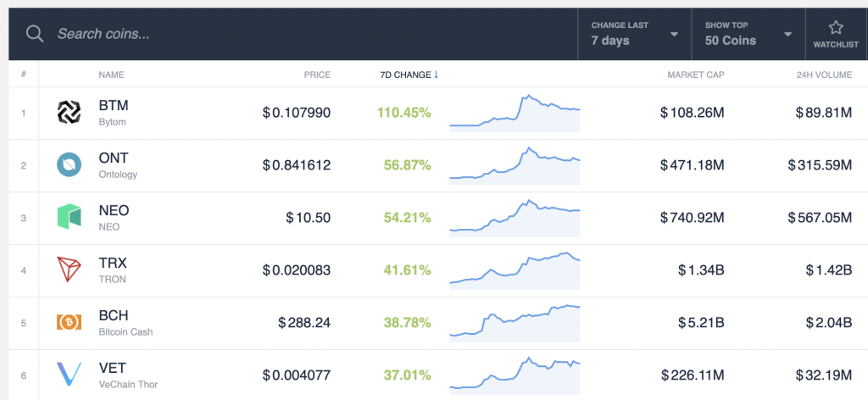Image resolution: width=868 pixels, height=400 pixels.
Task: Click the price $10.50
Action: coord(309,218)
